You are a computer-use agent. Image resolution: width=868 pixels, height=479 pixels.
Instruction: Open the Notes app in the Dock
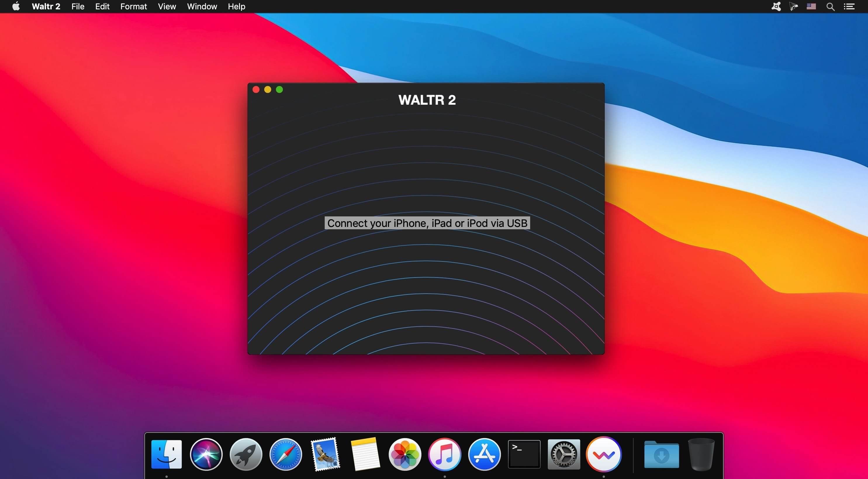[365, 454]
